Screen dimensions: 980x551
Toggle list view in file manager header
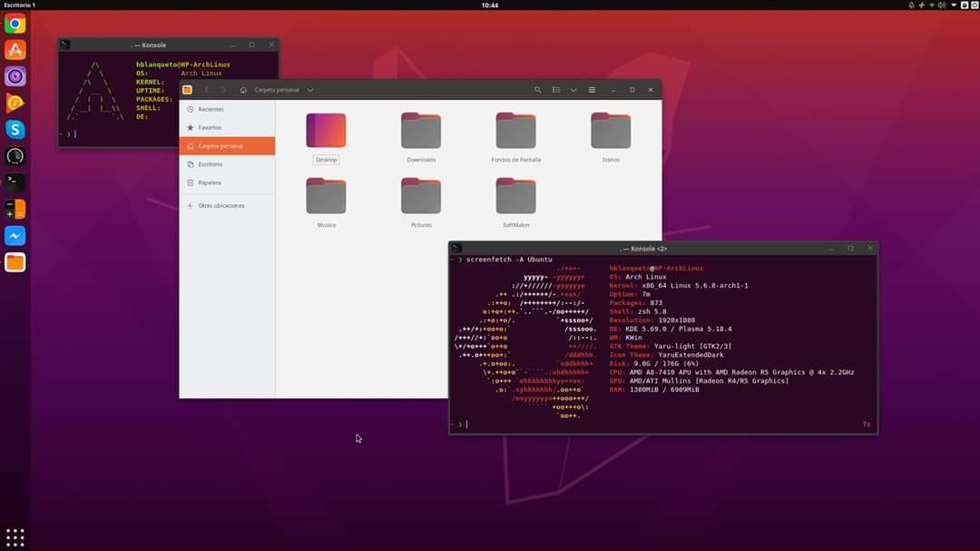pyautogui.click(x=556, y=90)
